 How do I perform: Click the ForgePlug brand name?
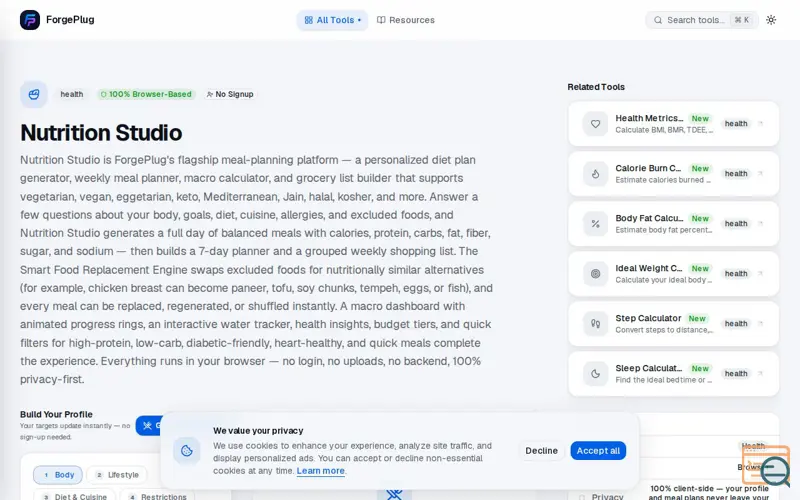coord(70,20)
